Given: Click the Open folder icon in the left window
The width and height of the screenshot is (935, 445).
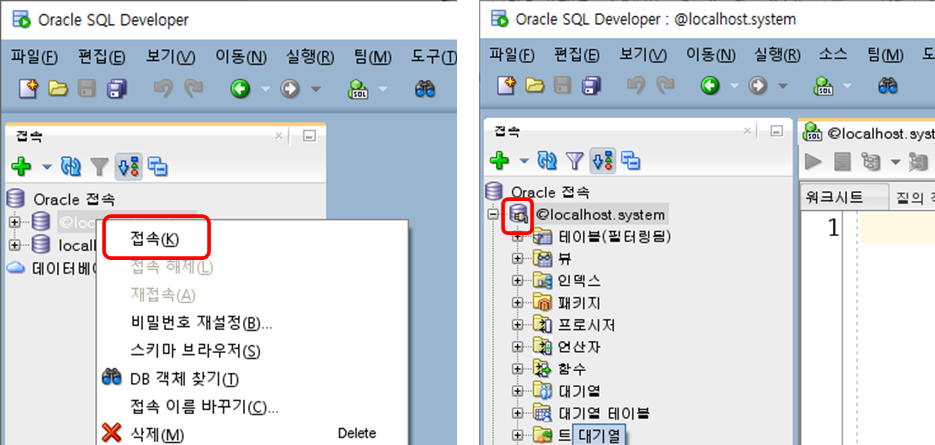Looking at the screenshot, I should (x=58, y=89).
